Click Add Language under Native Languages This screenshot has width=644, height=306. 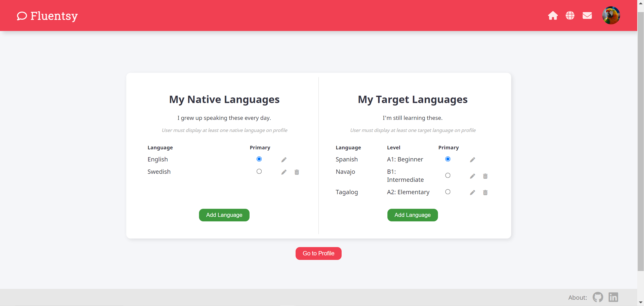click(x=224, y=215)
